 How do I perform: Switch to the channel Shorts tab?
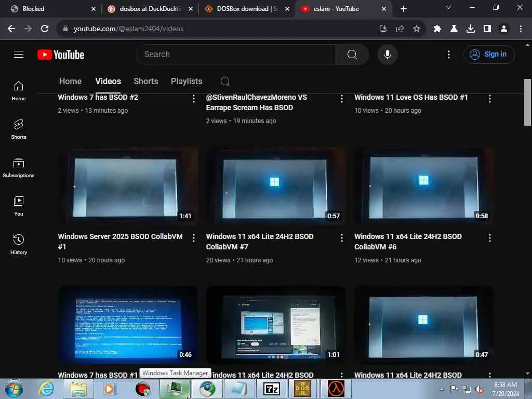146,82
